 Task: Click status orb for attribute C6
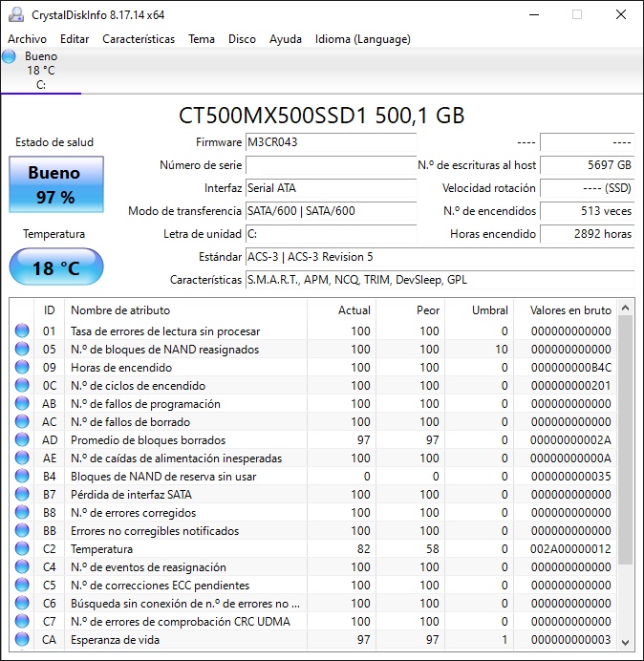click(x=22, y=604)
